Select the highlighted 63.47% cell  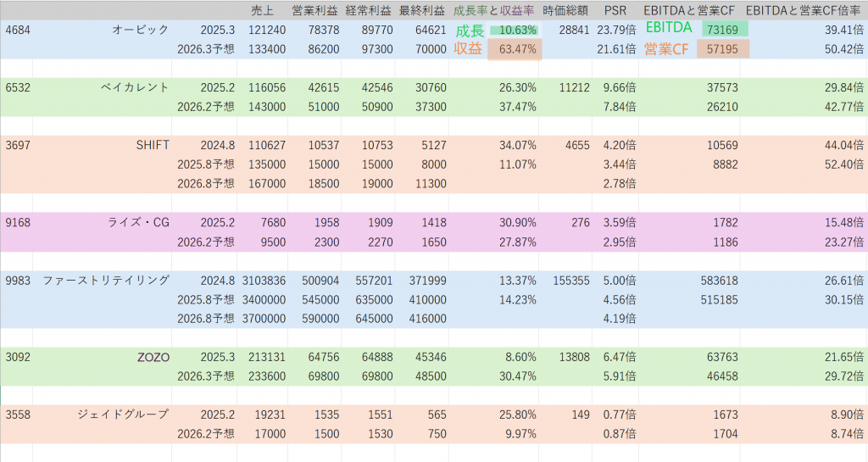coord(515,49)
